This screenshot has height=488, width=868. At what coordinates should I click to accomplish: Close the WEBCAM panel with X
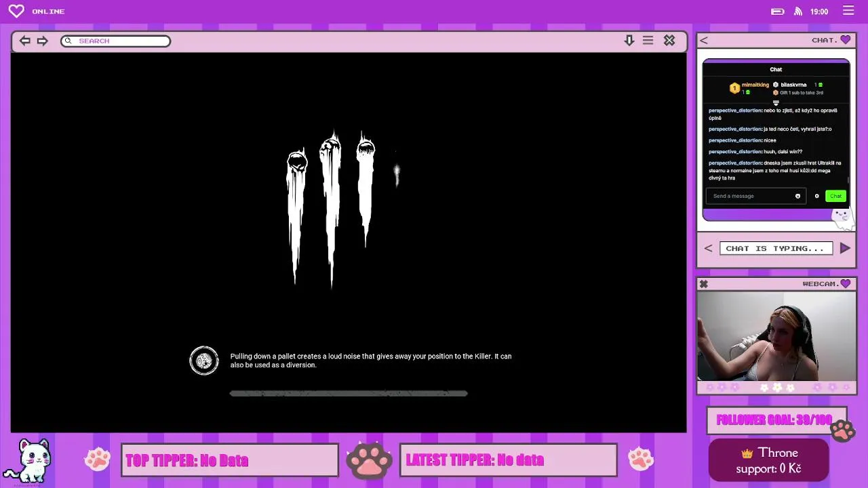click(x=704, y=284)
